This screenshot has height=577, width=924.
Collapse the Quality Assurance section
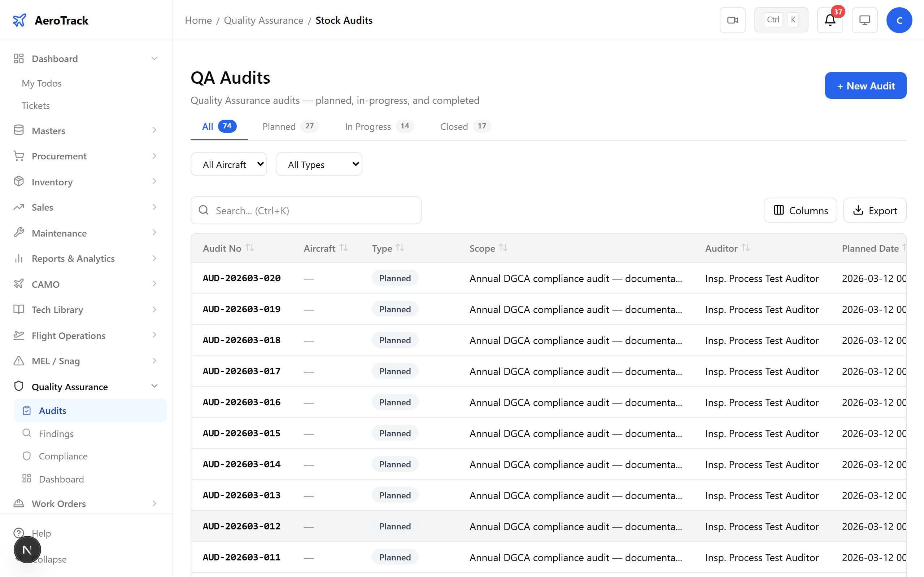coord(154,386)
